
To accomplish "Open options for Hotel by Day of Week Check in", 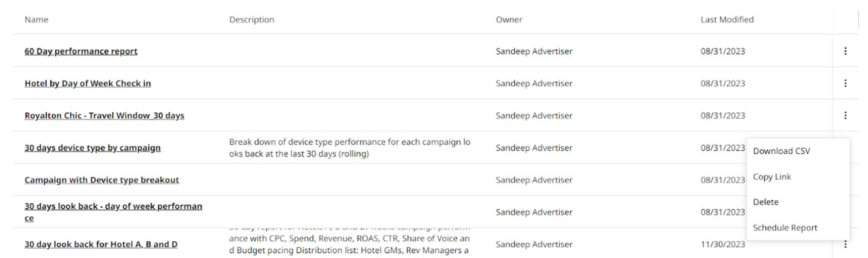I will [x=845, y=84].
